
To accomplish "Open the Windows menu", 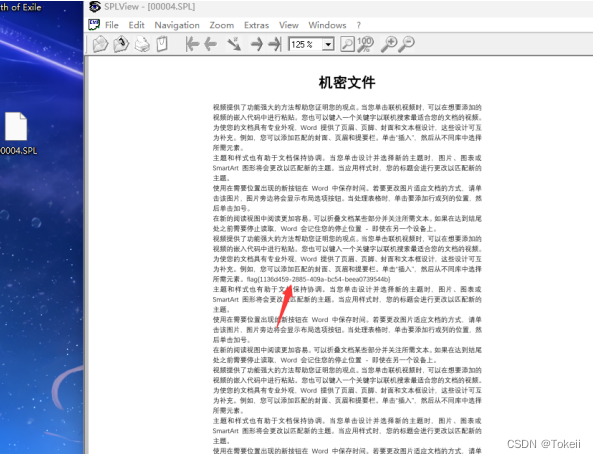I will click(x=327, y=25).
